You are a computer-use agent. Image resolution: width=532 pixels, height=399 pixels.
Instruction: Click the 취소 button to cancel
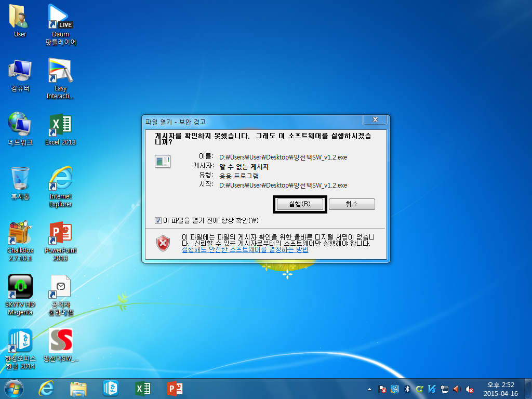[352, 204]
